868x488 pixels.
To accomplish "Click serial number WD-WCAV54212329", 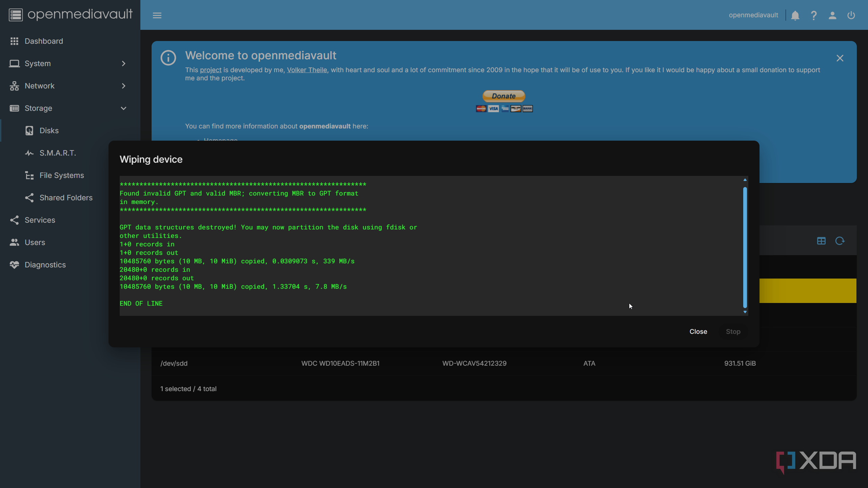I will [x=474, y=363].
